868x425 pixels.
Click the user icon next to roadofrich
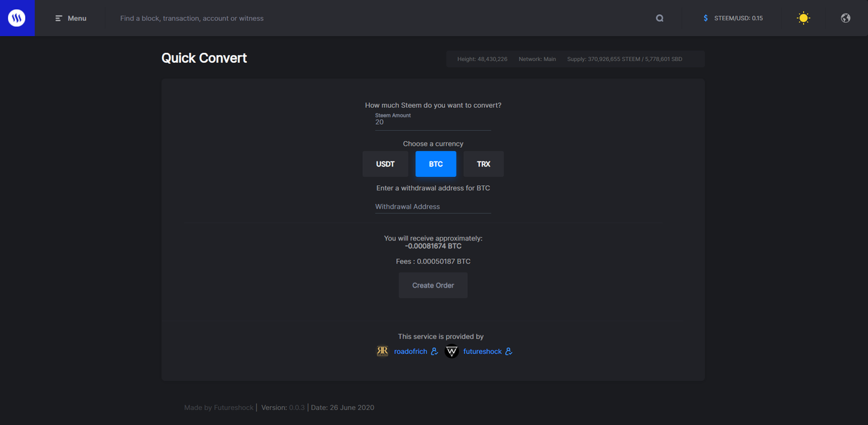435,351
